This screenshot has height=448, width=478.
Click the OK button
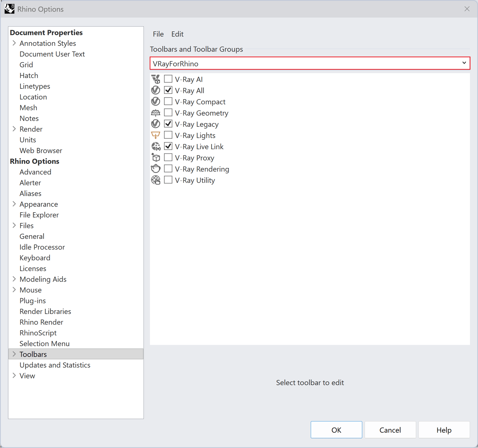click(x=336, y=430)
